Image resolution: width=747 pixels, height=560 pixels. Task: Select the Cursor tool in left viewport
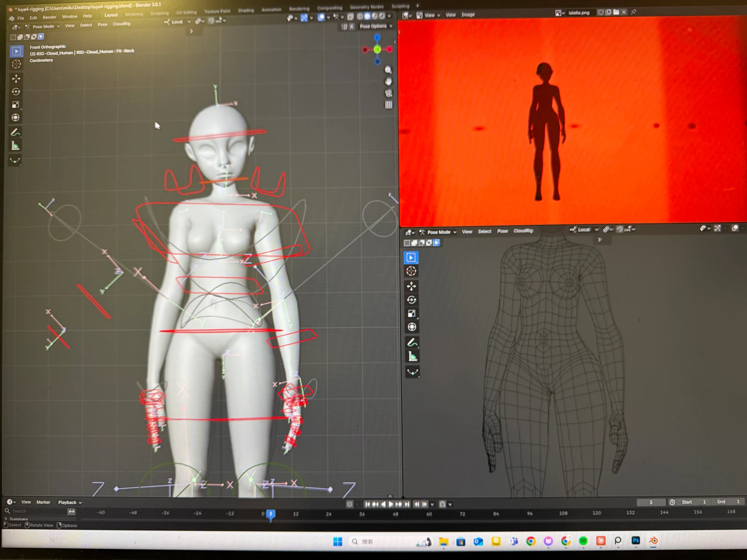16,64
